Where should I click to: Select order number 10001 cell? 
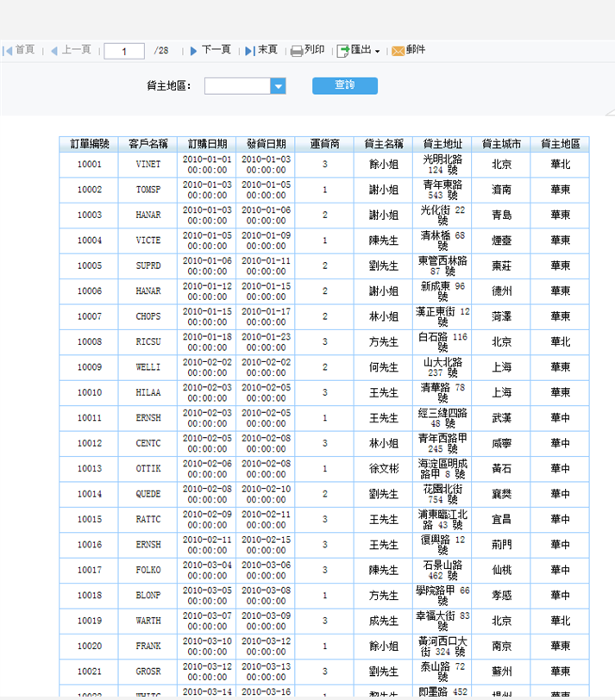tap(89, 165)
